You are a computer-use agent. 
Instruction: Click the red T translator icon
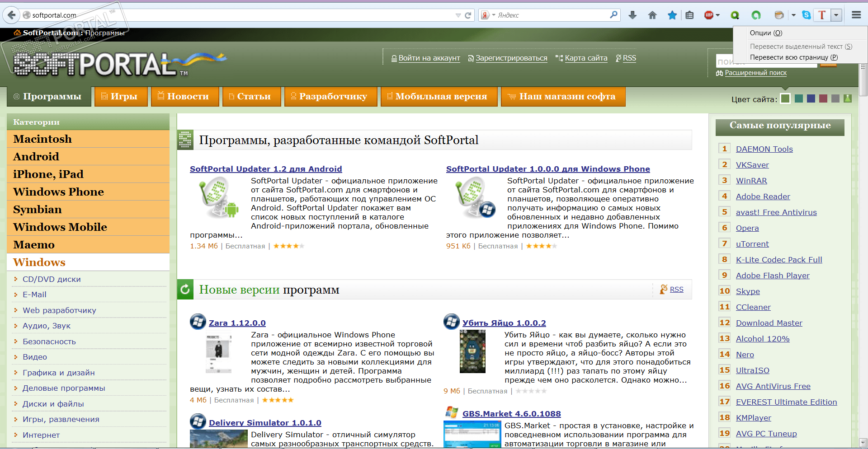[x=822, y=15]
